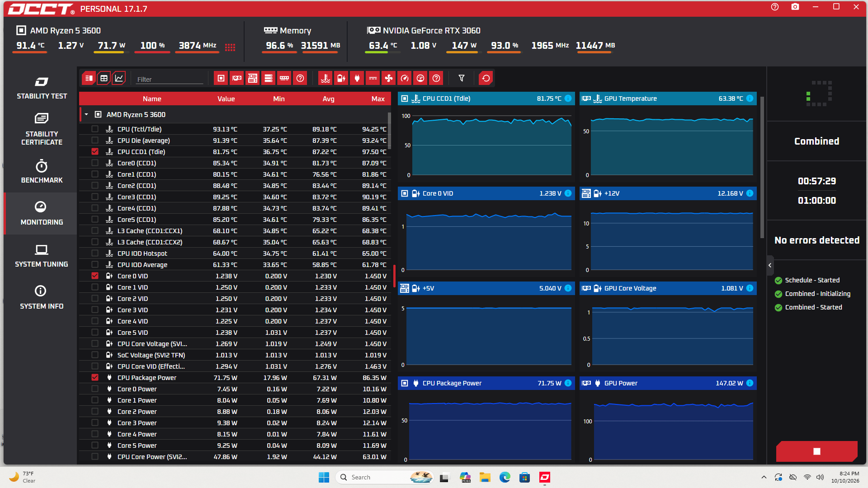Toggle the motherboard sensors filter icon
The image size is (868, 488).
click(253, 79)
